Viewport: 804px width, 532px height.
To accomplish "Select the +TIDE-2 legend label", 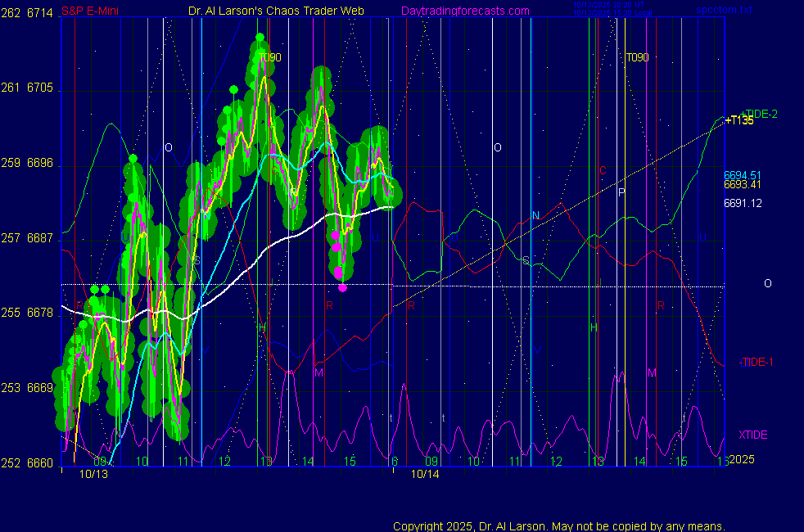I will point(758,114).
